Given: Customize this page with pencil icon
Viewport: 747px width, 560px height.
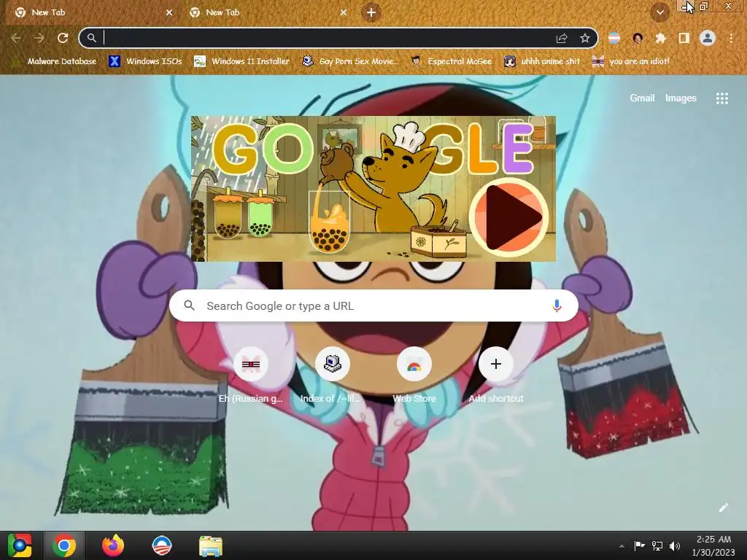Looking at the screenshot, I should (723, 507).
